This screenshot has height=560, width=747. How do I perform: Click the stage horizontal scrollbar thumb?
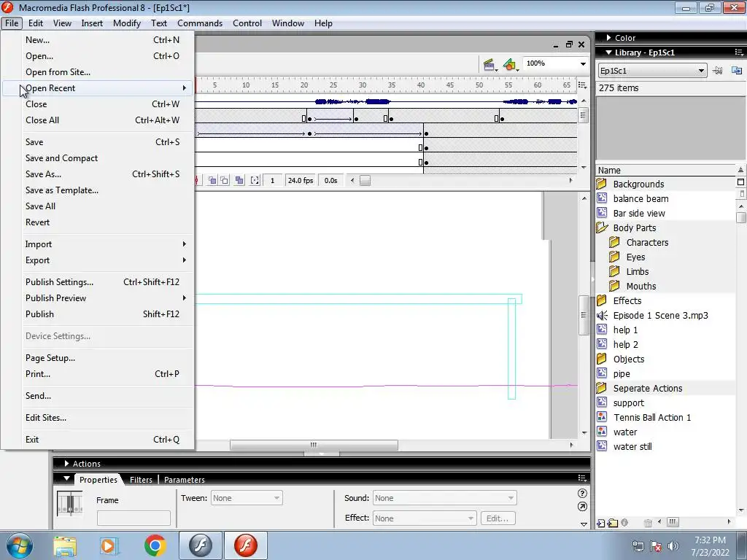314,446
